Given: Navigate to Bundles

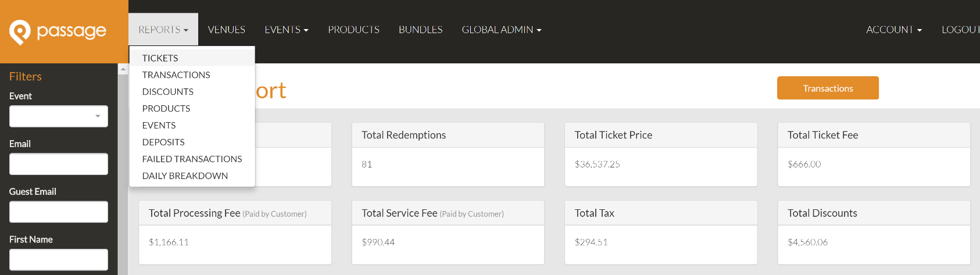Looking at the screenshot, I should click(x=421, y=30).
